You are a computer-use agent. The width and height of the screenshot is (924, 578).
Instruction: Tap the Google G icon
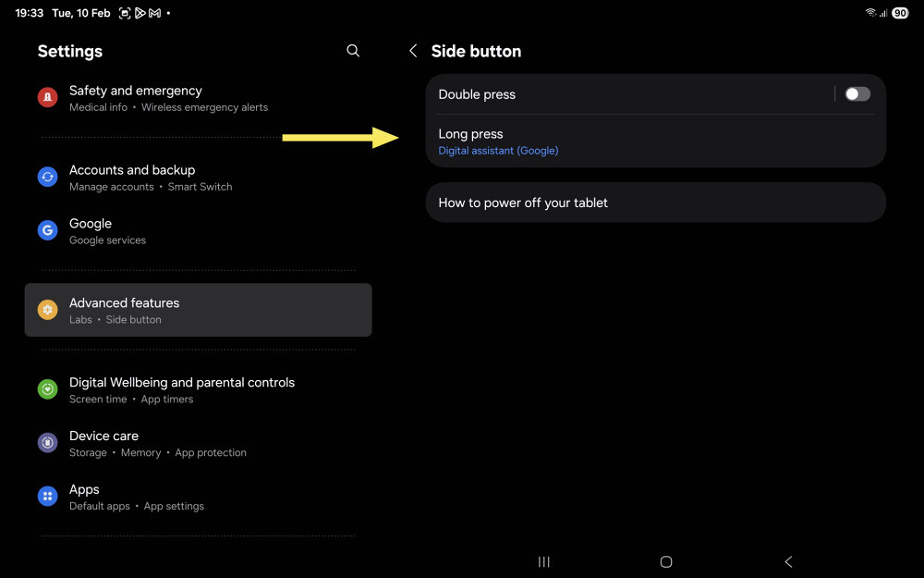pyautogui.click(x=48, y=230)
